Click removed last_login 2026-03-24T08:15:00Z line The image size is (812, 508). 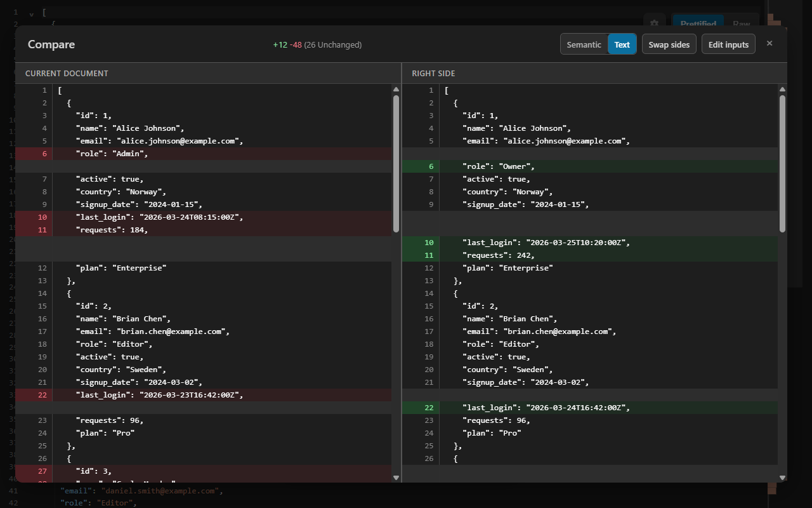click(204, 217)
